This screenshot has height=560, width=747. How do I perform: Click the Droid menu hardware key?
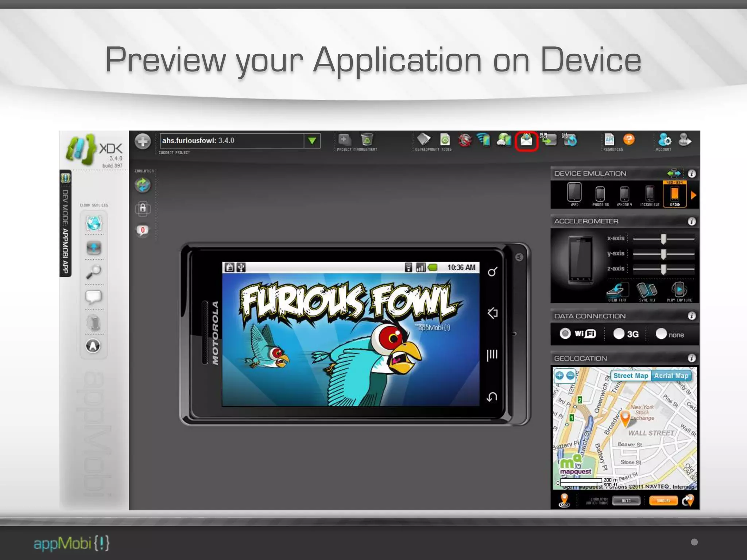[492, 355]
